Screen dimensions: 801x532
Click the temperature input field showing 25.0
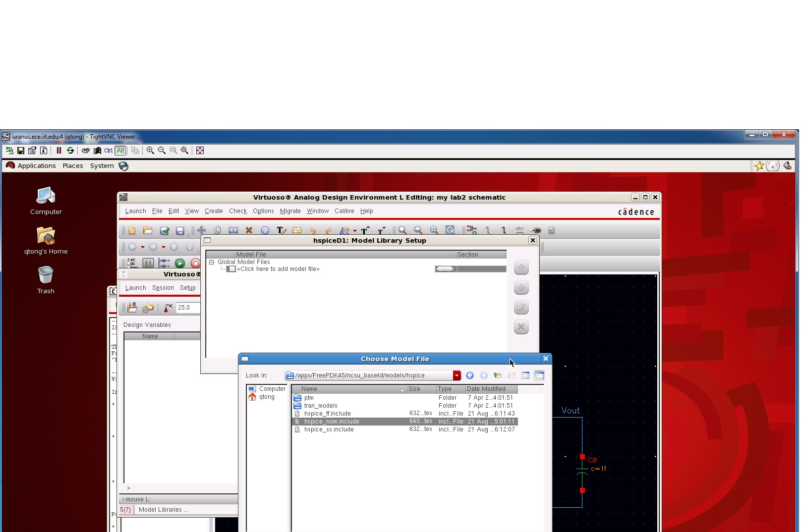pyautogui.click(x=188, y=308)
